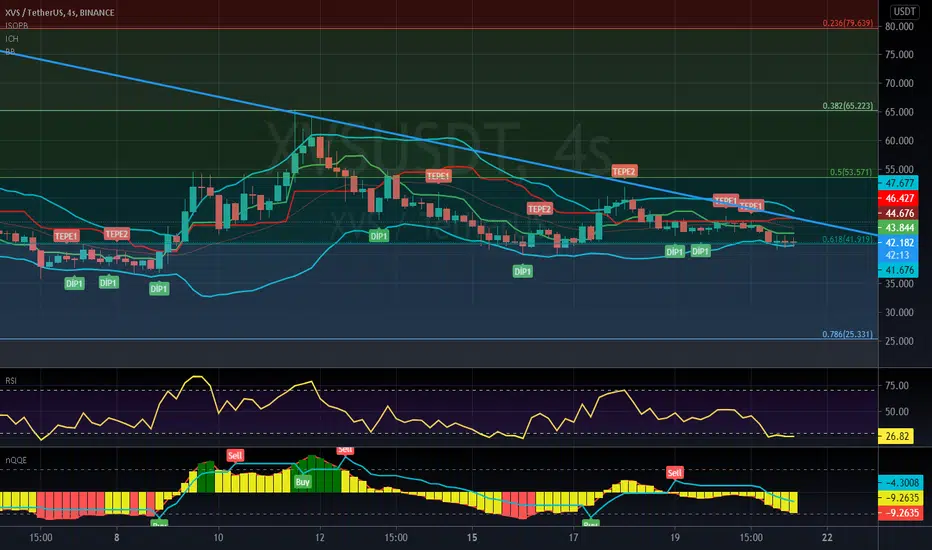Click the 65.000 price axis label

899,112
